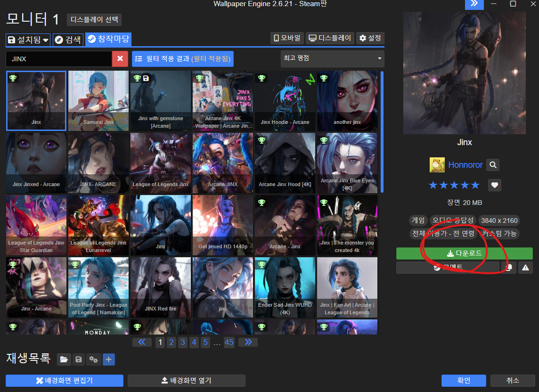
Task: Search for other wallpapers by author Honnoror
Action: pos(493,165)
